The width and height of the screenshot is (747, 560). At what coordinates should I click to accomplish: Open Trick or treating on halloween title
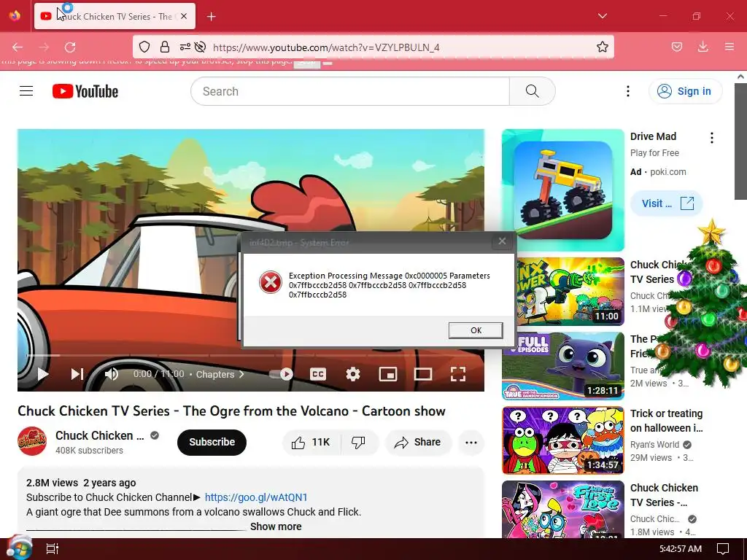click(x=667, y=421)
